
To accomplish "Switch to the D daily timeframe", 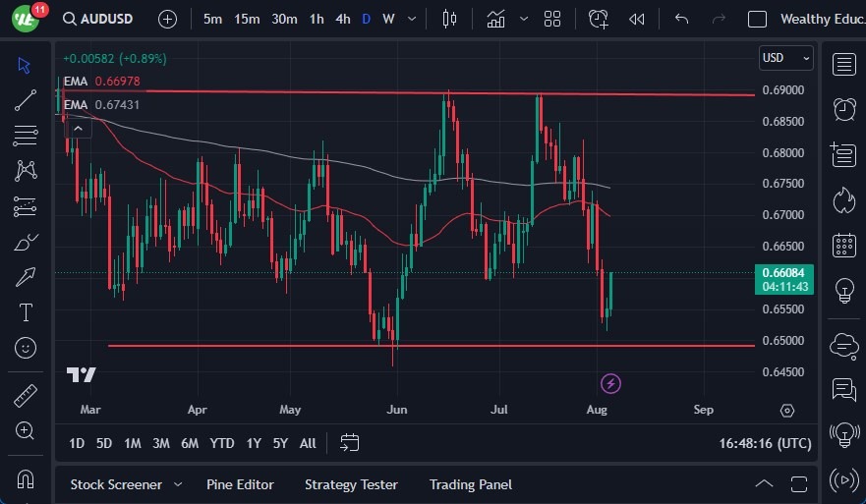I will pos(366,19).
